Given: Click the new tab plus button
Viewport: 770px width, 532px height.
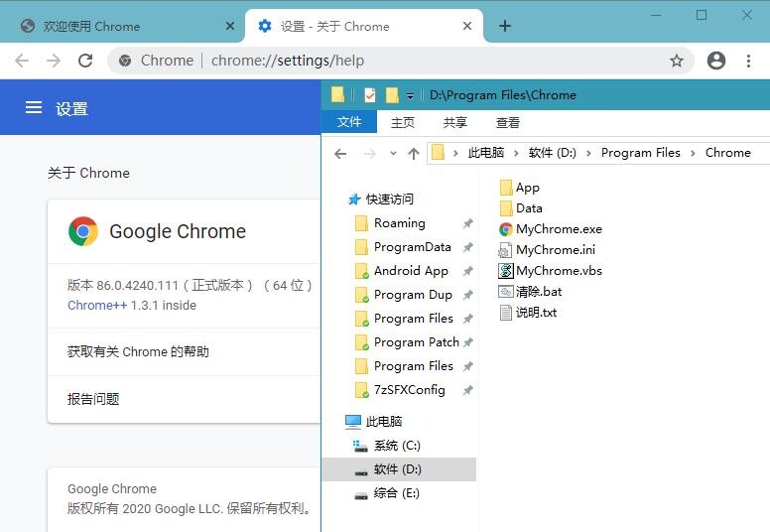Looking at the screenshot, I should click(x=505, y=26).
